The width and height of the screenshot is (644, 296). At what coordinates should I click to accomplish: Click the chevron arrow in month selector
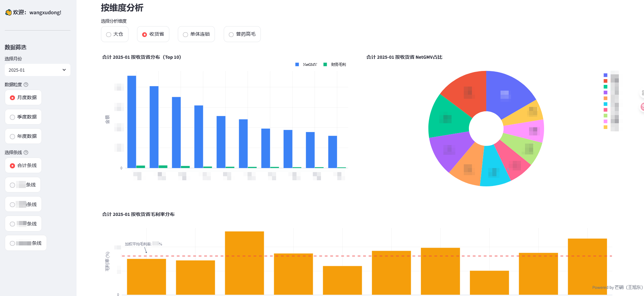pos(64,70)
